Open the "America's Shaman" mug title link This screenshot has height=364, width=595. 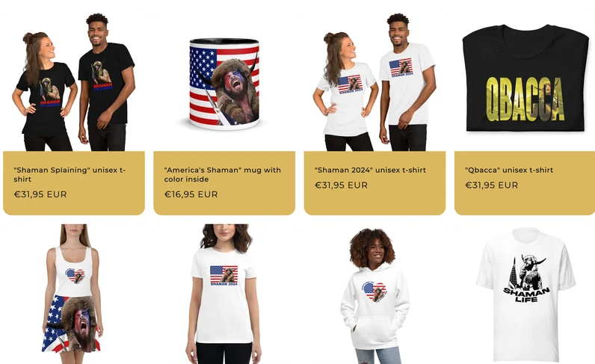222,175
